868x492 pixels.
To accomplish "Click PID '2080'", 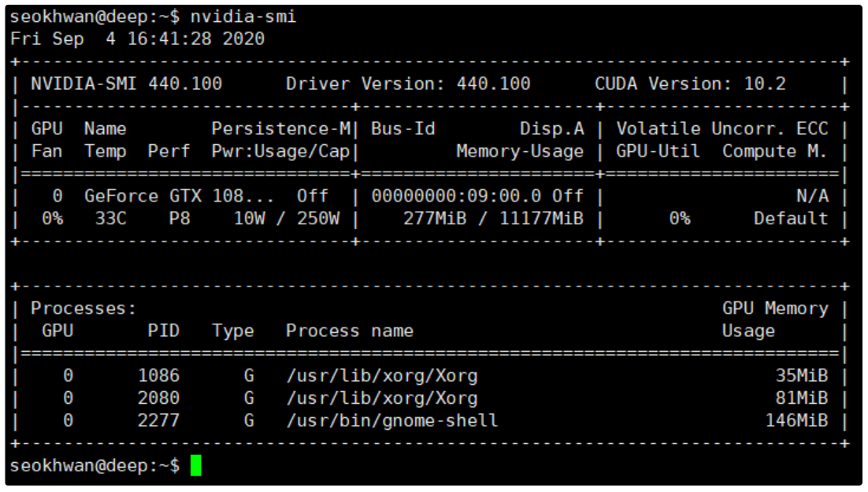I will pyautogui.click(x=158, y=398).
